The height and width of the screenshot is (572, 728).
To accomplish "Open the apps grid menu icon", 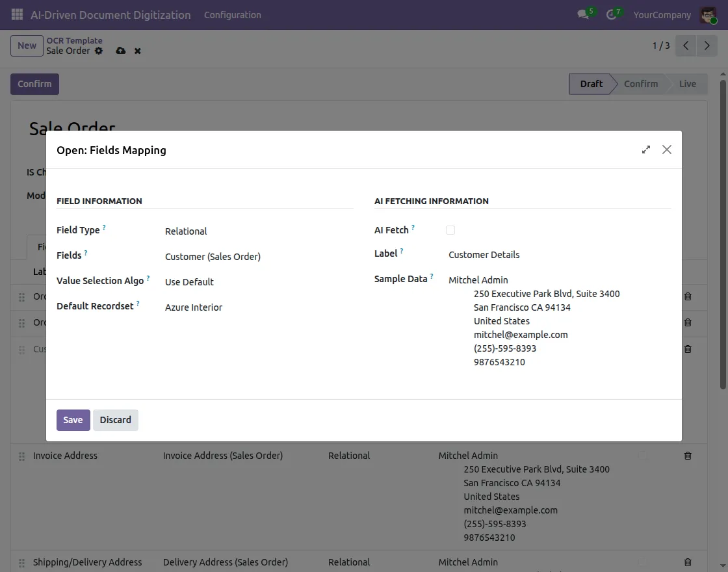I will coord(17,15).
